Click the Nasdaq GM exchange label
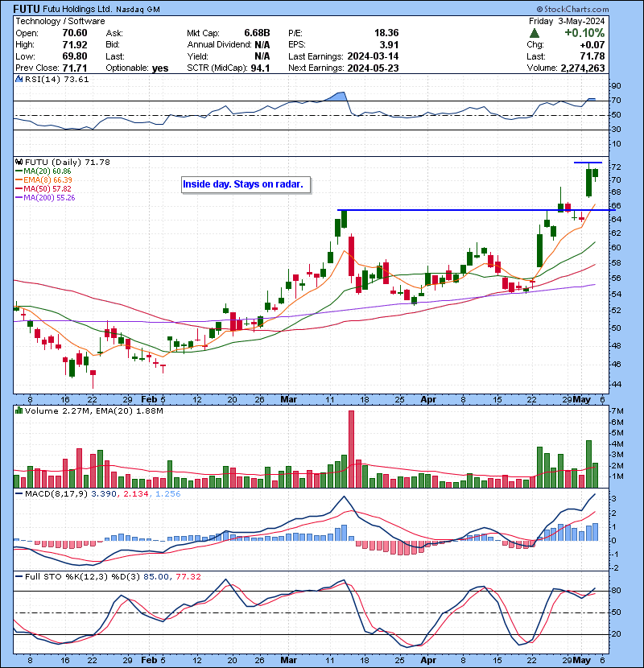Viewport: 644px width, 668px height. 138,10
